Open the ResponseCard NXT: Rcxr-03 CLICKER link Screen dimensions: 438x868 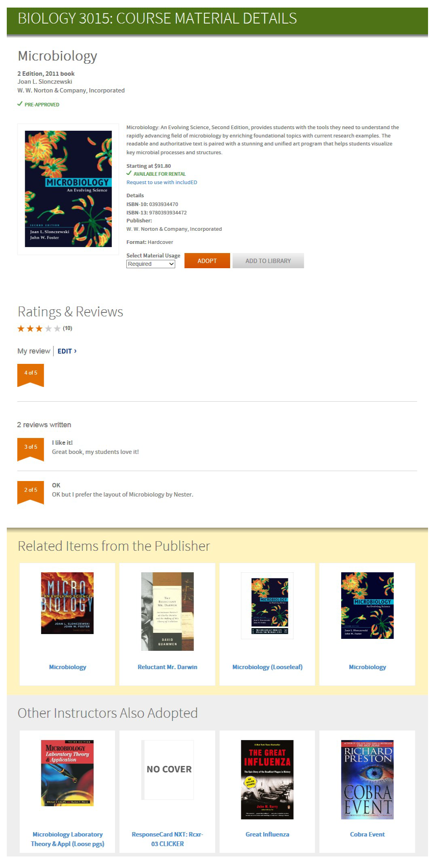coord(167,839)
